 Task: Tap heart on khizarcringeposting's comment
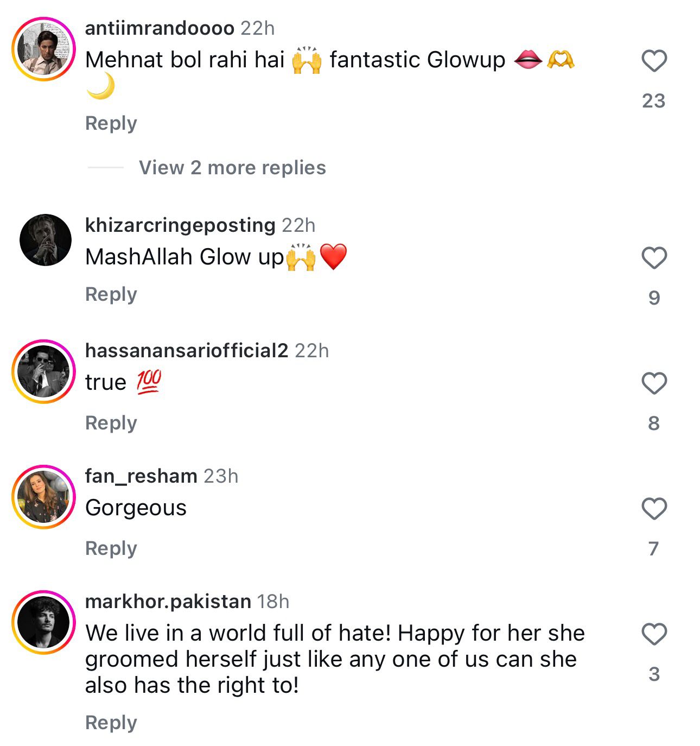click(654, 258)
